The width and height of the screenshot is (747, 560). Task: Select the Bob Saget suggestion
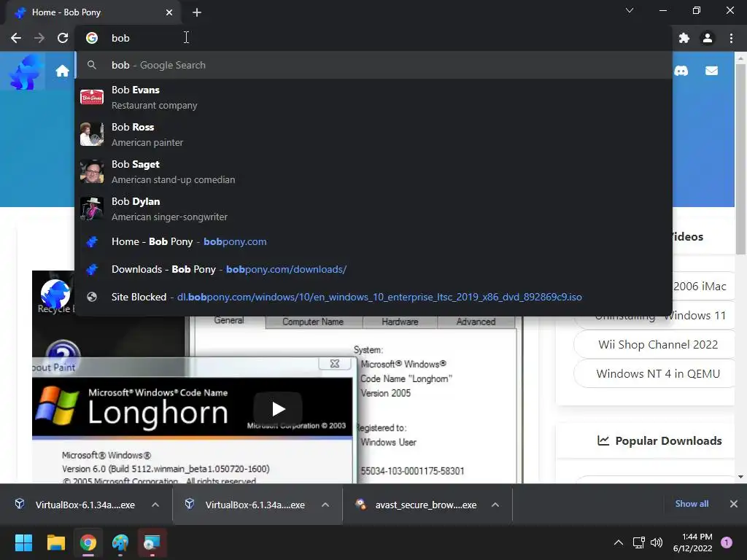click(374, 171)
